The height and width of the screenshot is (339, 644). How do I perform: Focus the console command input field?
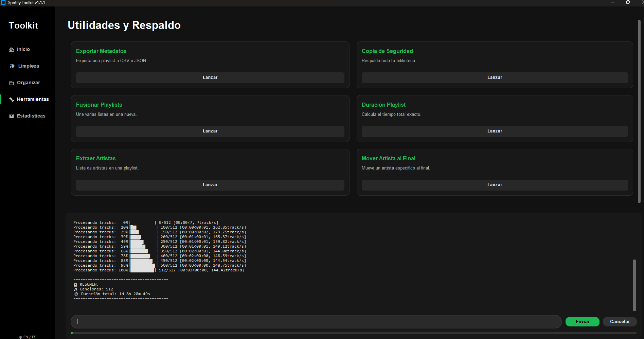point(316,322)
